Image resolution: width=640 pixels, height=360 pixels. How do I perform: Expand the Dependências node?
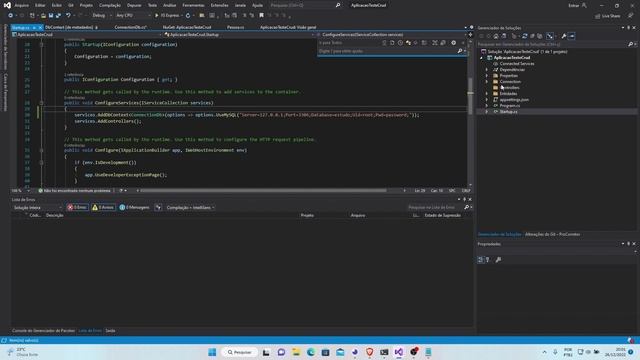tap(487, 70)
